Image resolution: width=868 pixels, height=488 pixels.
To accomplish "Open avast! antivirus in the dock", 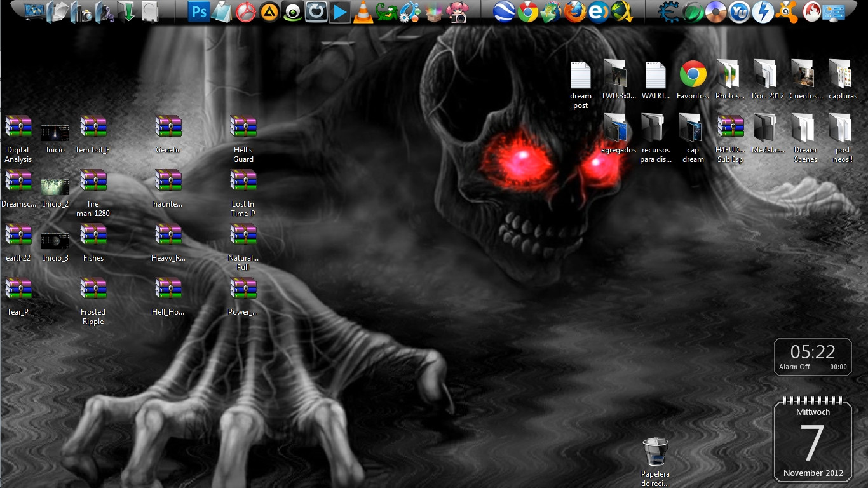I will [787, 11].
